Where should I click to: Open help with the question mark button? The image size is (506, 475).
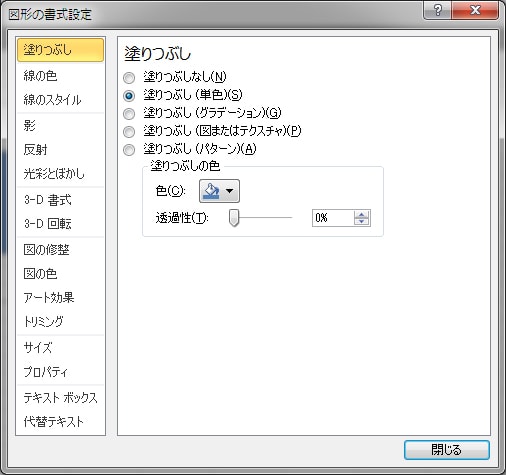(438, 10)
